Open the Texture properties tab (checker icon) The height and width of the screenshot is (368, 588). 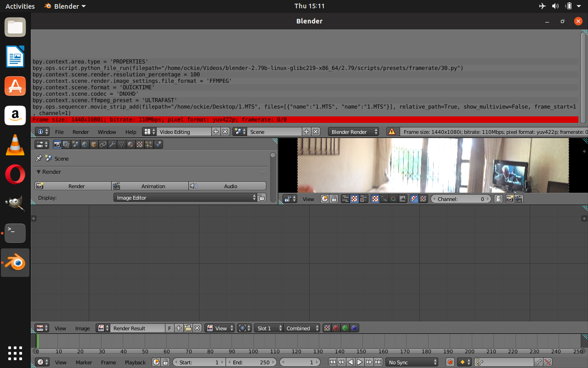click(x=140, y=144)
